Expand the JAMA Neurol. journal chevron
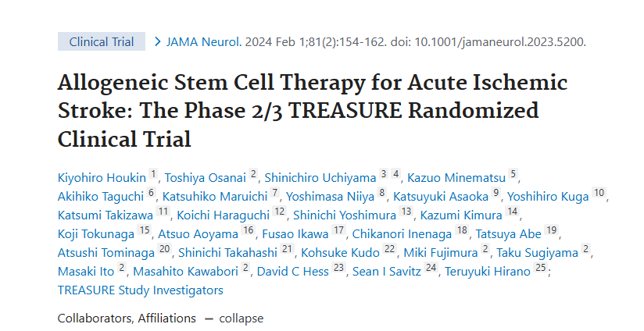644x331 pixels. click(157, 41)
